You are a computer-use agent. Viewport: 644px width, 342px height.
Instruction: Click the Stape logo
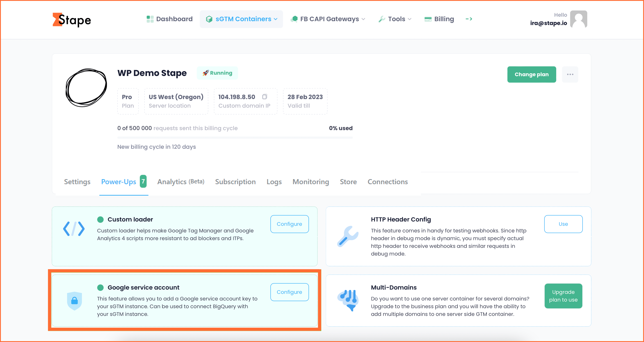pos(72,20)
